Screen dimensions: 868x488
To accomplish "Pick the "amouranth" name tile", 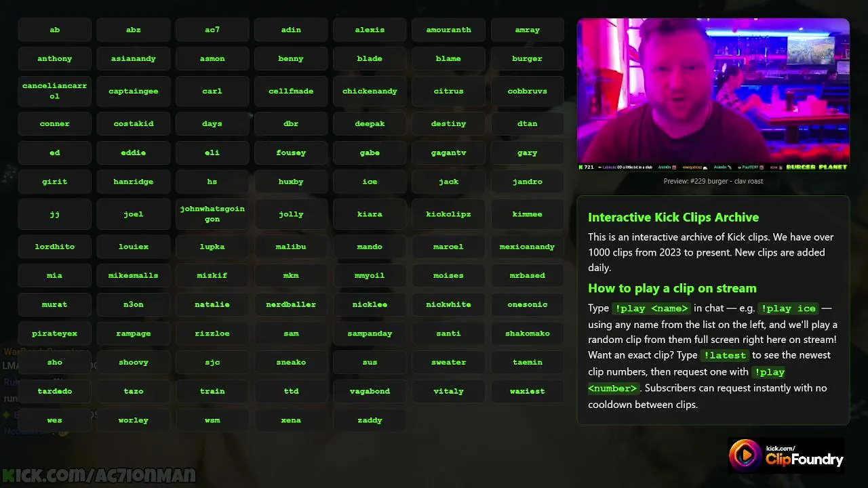I will click(x=448, y=30).
